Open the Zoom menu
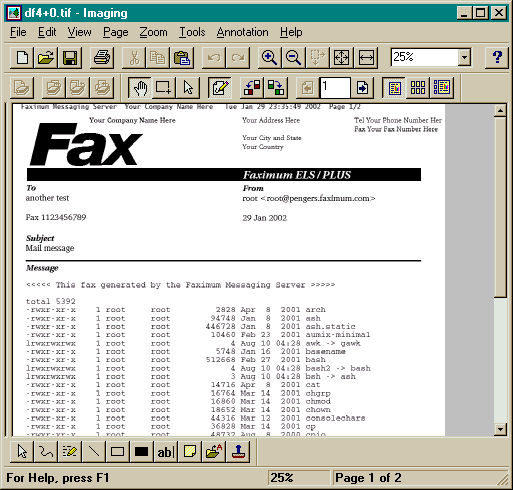This screenshot has width=513, height=490. point(153,32)
